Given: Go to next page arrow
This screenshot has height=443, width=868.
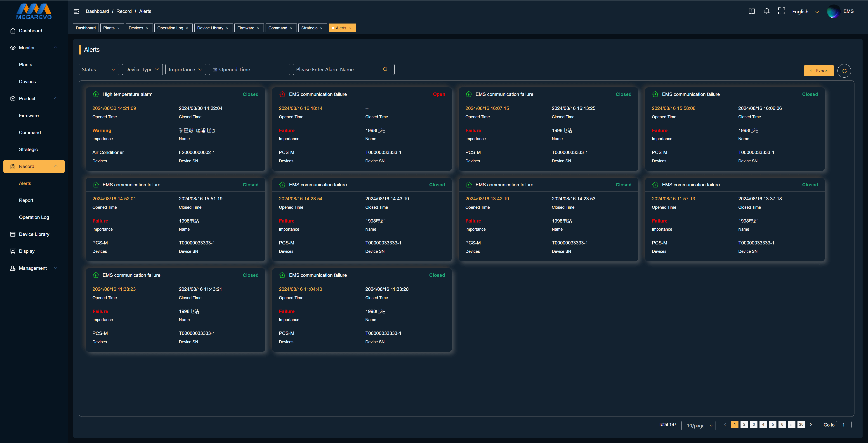Looking at the screenshot, I should (x=811, y=425).
